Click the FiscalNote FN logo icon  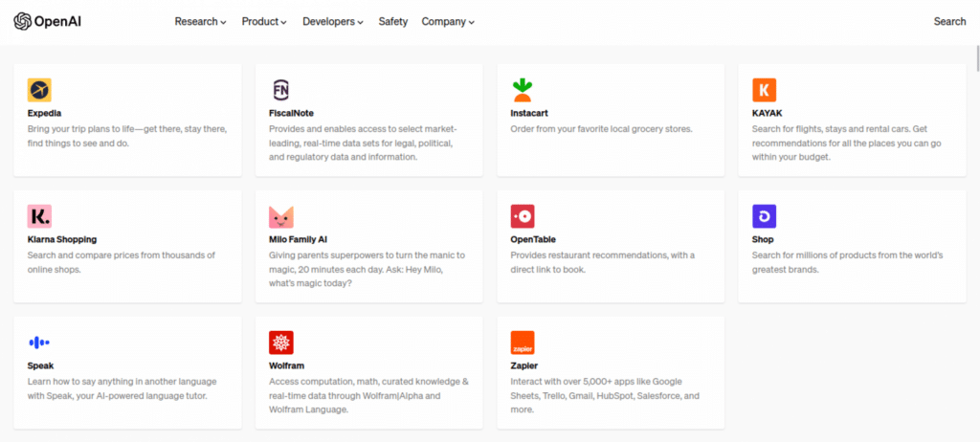pos(281,90)
